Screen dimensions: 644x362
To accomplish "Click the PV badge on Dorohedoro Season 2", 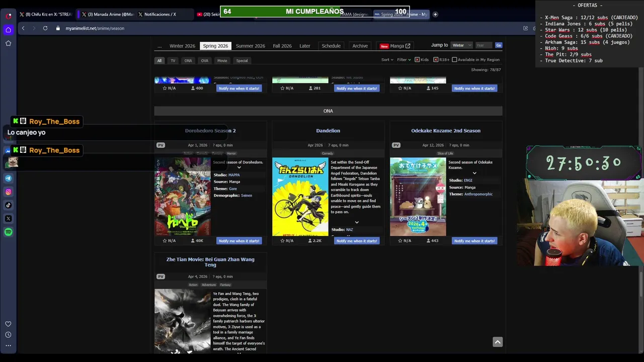I will coord(160,145).
